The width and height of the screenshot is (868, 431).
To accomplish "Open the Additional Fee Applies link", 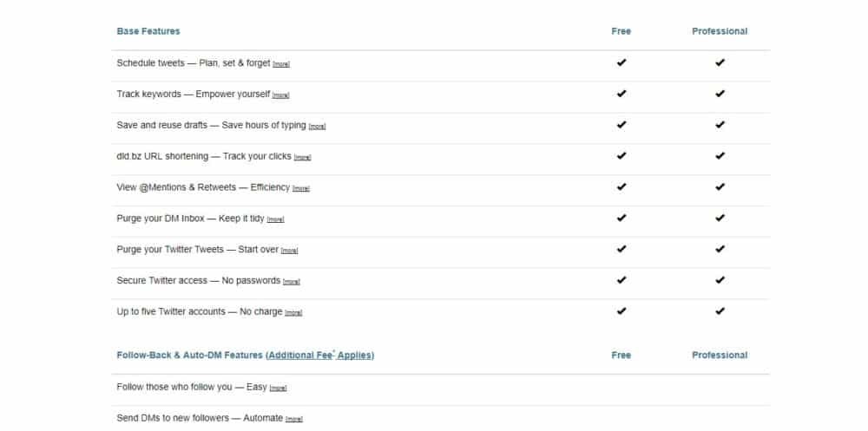I will pos(320,356).
